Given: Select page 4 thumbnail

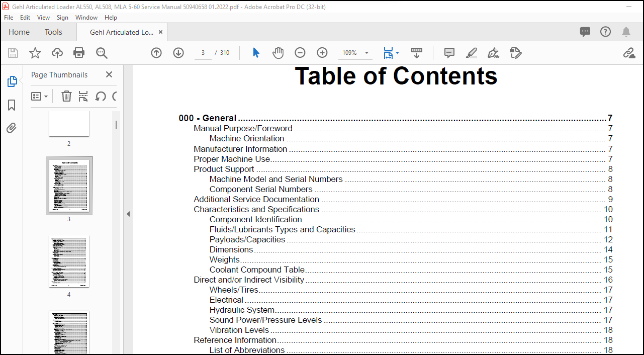Looking at the screenshot, I should click(x=69, y=261).
